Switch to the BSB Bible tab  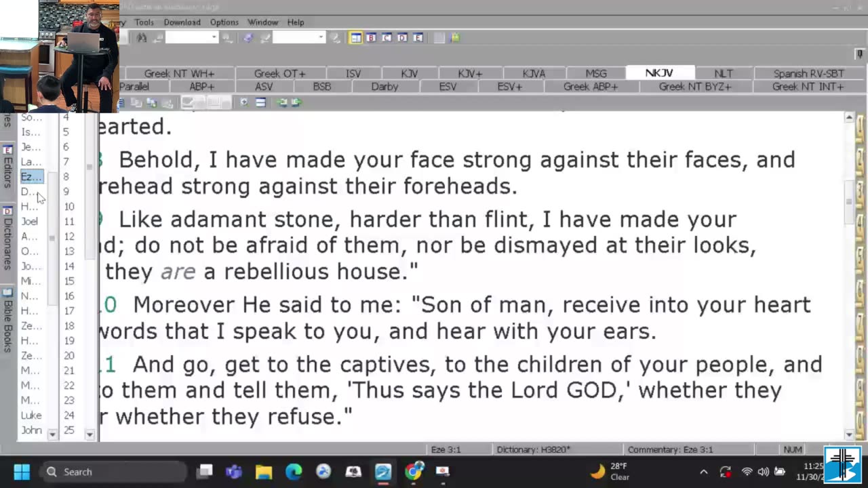tap(322, 87)
